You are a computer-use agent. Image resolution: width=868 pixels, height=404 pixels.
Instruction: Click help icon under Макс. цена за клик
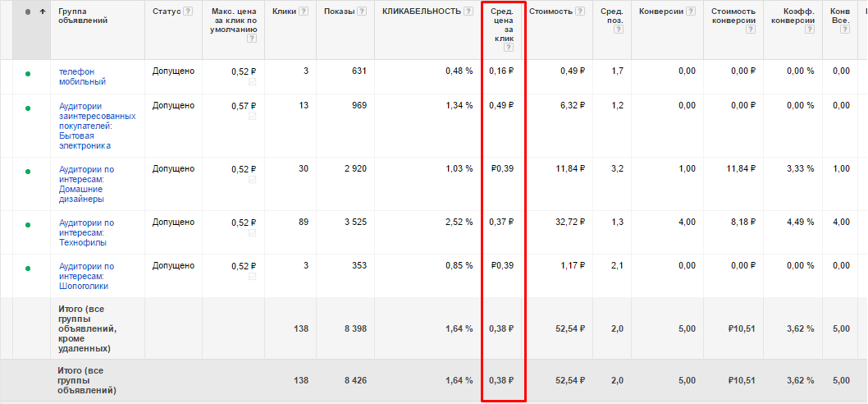(252, 39)
